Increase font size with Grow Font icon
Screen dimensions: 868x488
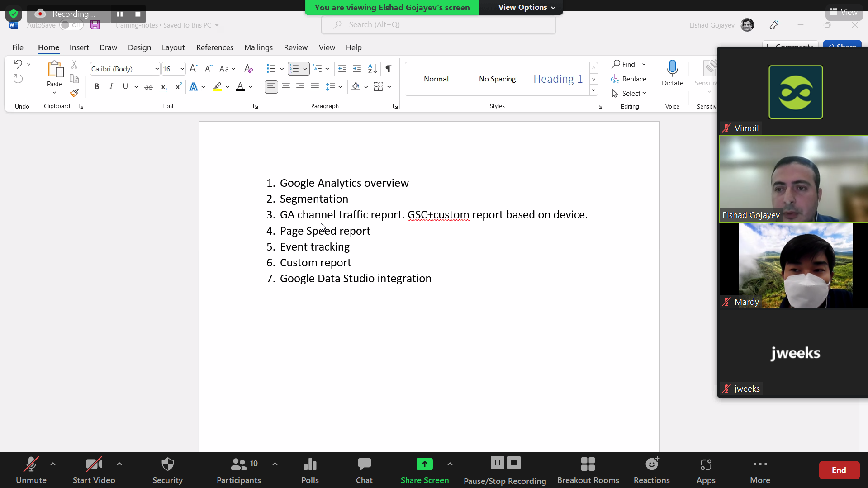(x=194, y=69)
